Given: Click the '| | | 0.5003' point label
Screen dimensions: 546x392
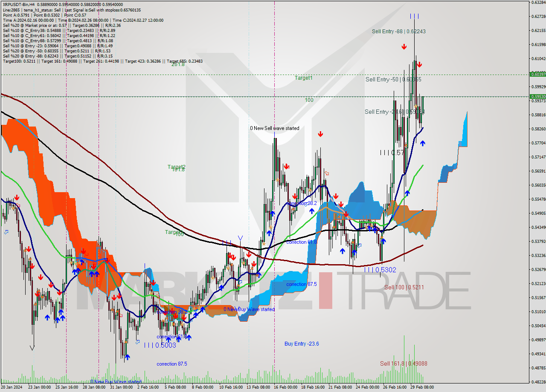Looking at the screenshot, I should pyautogui.click(x=160, y=345).
